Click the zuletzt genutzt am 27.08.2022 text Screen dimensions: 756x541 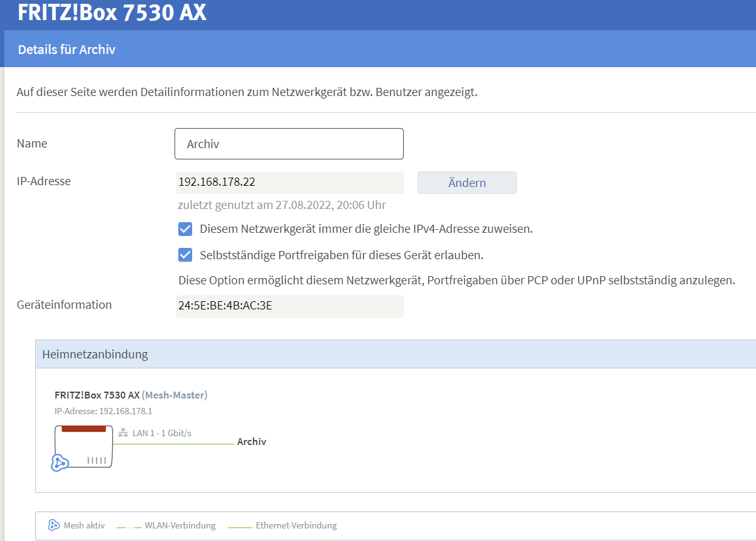282,205
